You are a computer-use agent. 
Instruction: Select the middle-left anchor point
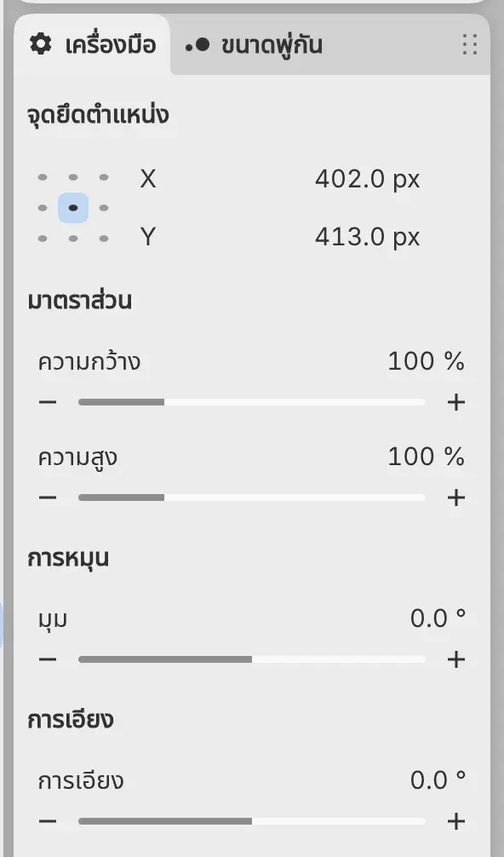click(43, 208)
